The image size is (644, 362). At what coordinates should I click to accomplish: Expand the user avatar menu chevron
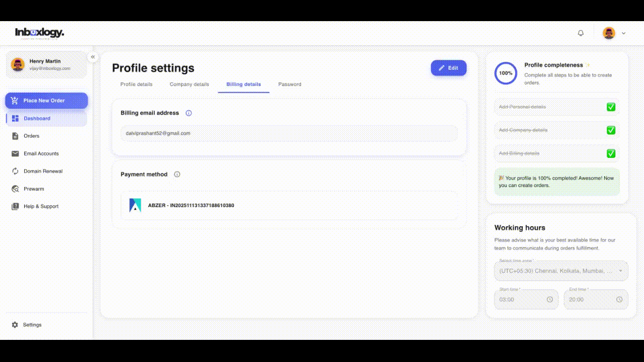point(624,33)
